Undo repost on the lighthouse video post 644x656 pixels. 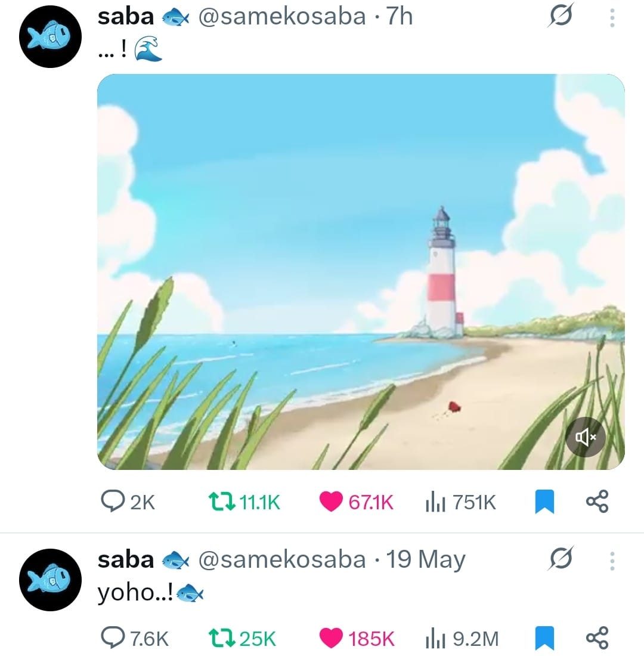point(244,502)
